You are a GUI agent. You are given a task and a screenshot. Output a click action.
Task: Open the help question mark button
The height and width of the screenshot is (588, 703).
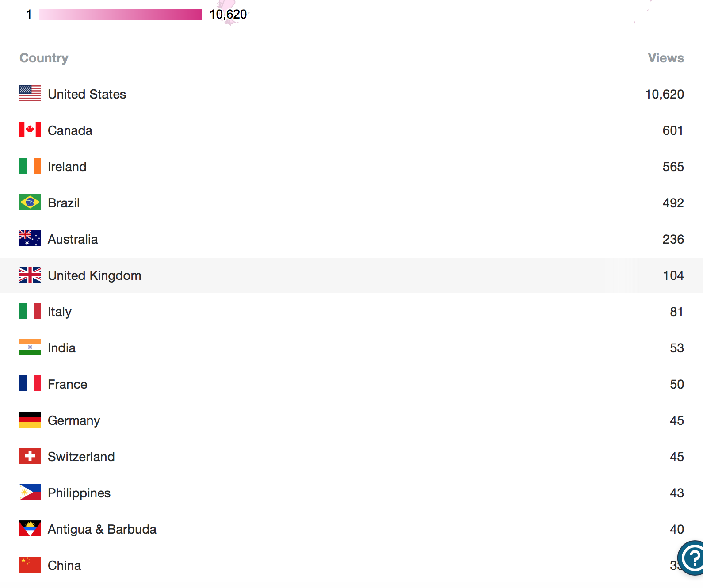pos(693,558)
